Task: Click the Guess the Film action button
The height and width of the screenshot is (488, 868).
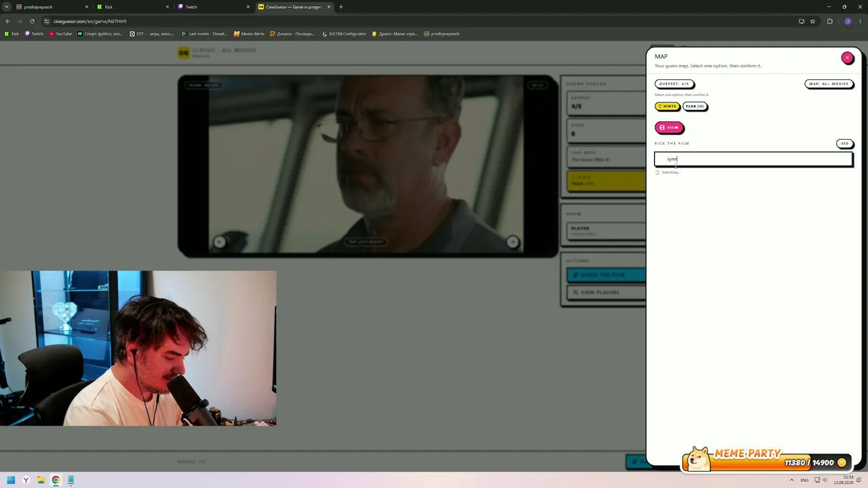Action: [606, 274]
